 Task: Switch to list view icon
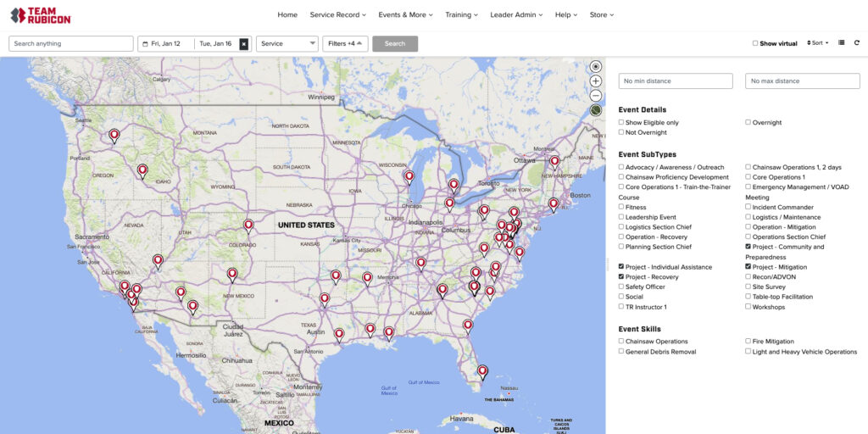point(841,43)
